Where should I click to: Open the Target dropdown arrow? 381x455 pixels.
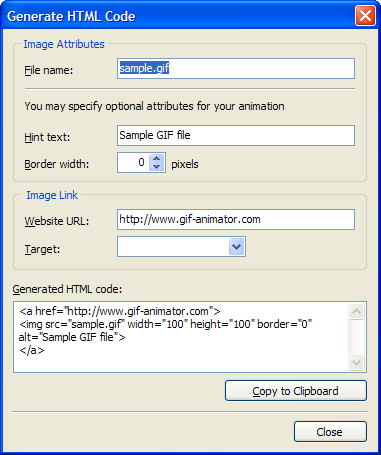pyautogui.click(x=237, y=247)
